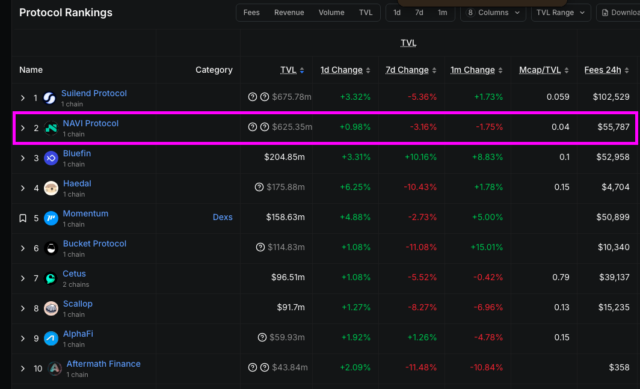Select the 7d time range tab
The image size is (640, 389).
coord(419,13)
